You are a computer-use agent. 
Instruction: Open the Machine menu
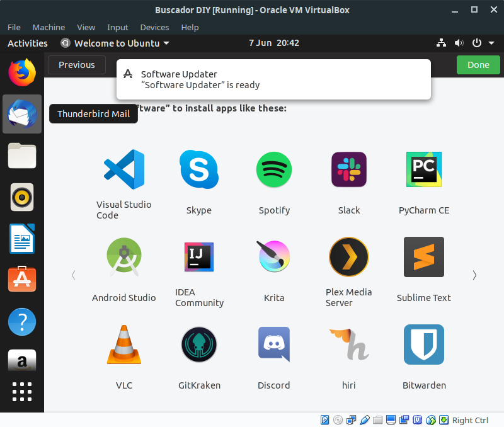[49, 27]
